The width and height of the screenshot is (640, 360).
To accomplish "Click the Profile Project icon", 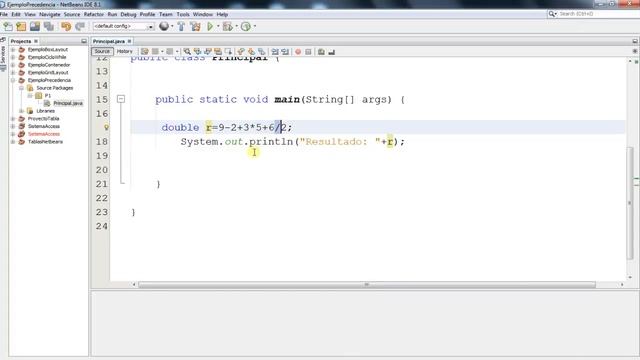I will [x=245, y=27].
